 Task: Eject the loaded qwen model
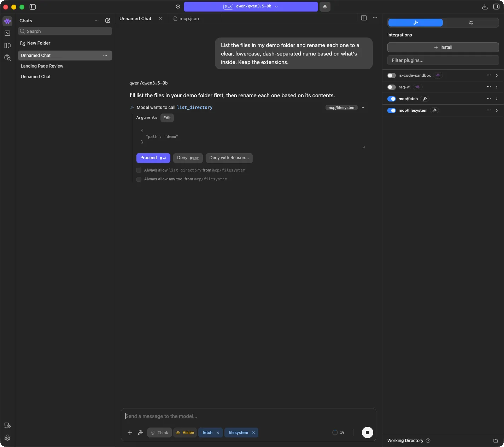(x=325, y=7)
